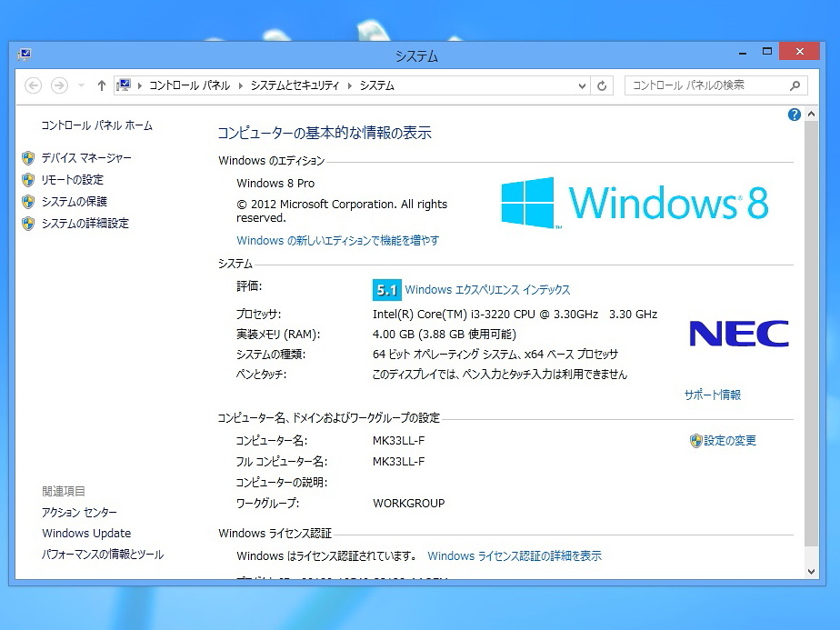840x630 pixels.
Task: Open システムの保護 link
Action: [x=75, y=202]
